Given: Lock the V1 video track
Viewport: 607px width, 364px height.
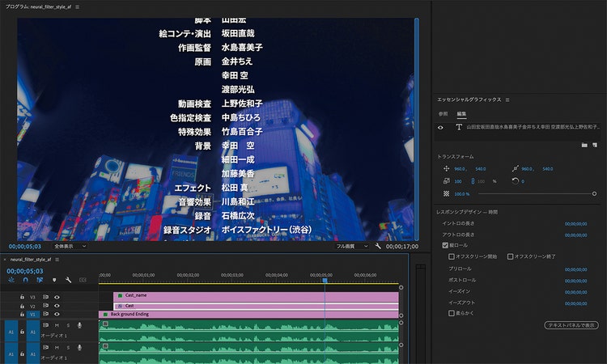Looking at the screenshot, I should point(22,314).
